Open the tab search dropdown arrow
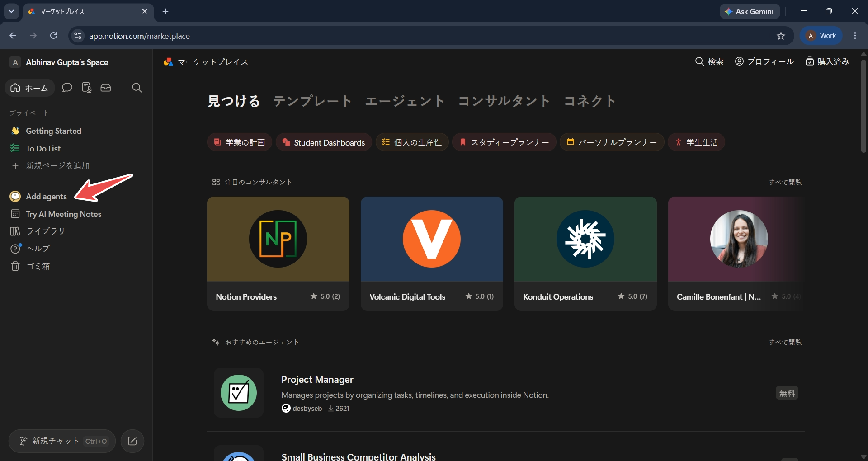 [x=11, y=11]
